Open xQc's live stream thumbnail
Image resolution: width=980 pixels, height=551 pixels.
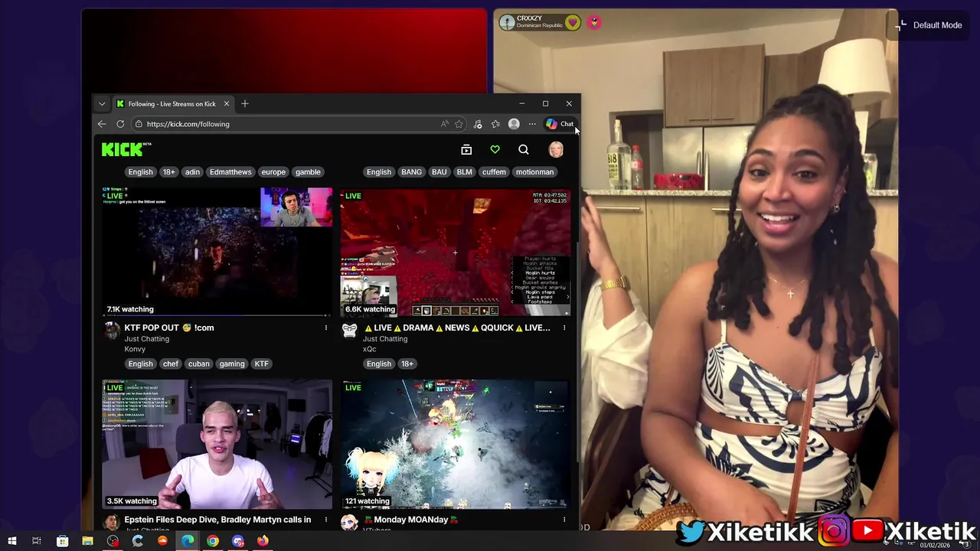pos(456,252)
